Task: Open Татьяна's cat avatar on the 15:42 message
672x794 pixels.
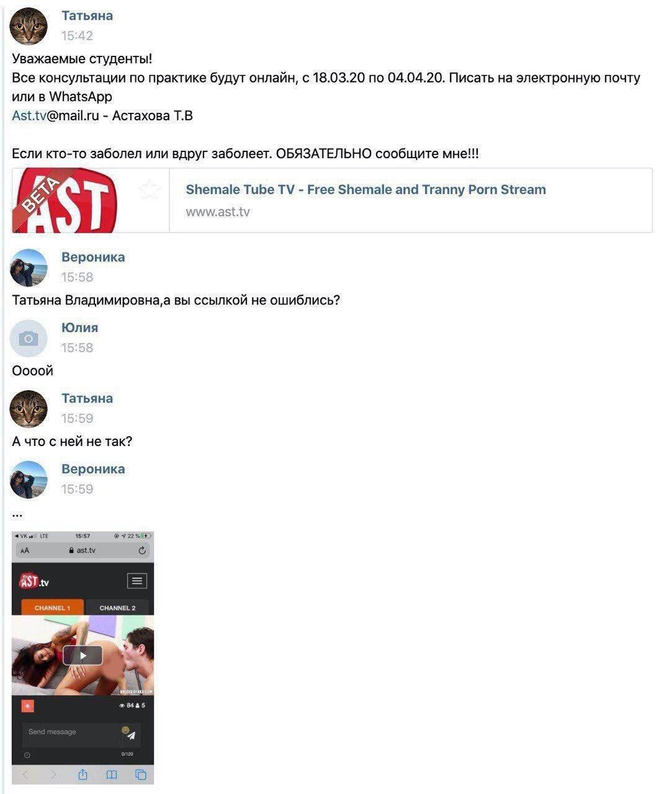Action: (29, 26)
